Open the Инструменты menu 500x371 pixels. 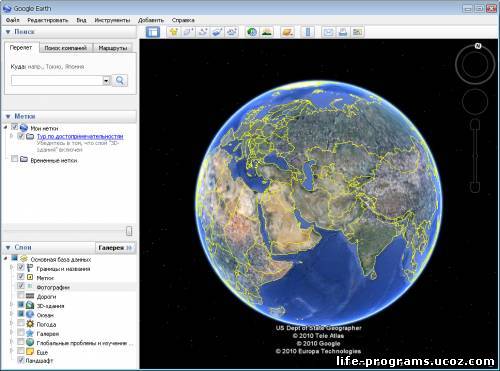coord(112,20)
